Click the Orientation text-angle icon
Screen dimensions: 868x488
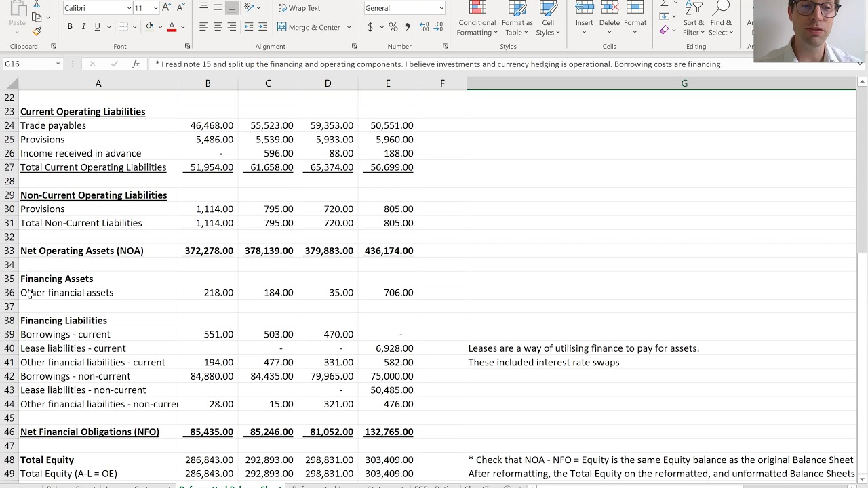pos(249,7)
